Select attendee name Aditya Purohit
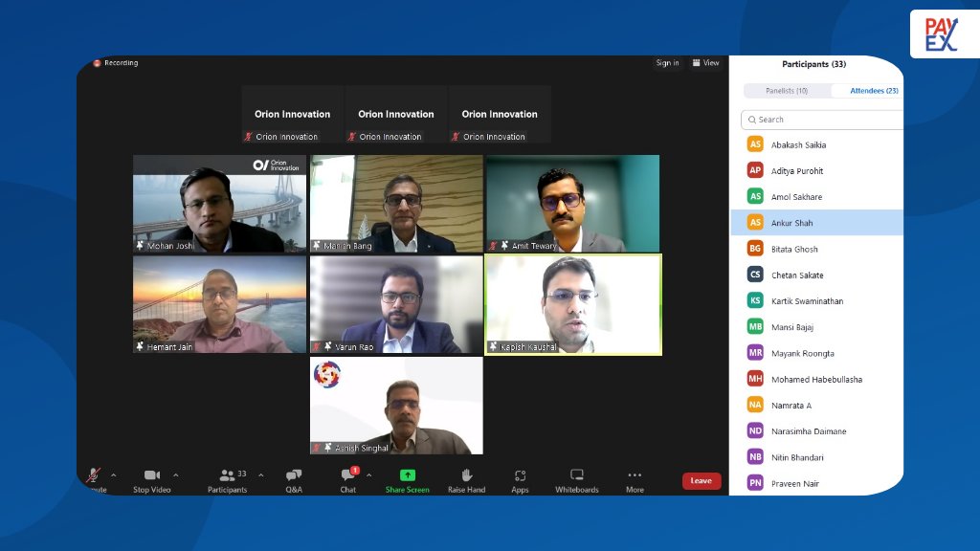This screenshot has width=980, height=551. 797,171
